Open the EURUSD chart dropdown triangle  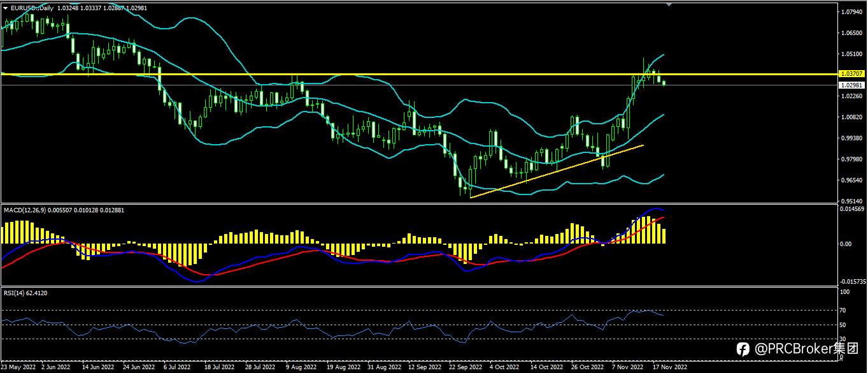[6, 8]
